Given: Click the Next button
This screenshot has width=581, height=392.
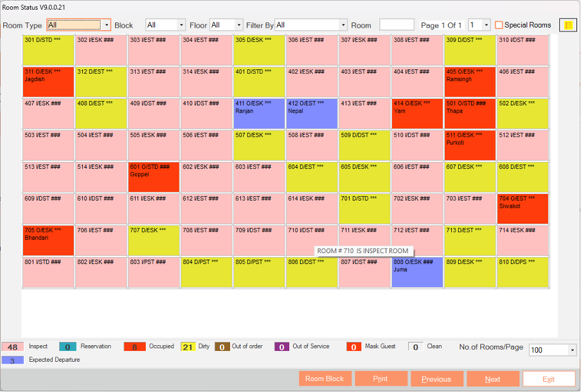Looking at the screenshot, I should tap(492, 379).
